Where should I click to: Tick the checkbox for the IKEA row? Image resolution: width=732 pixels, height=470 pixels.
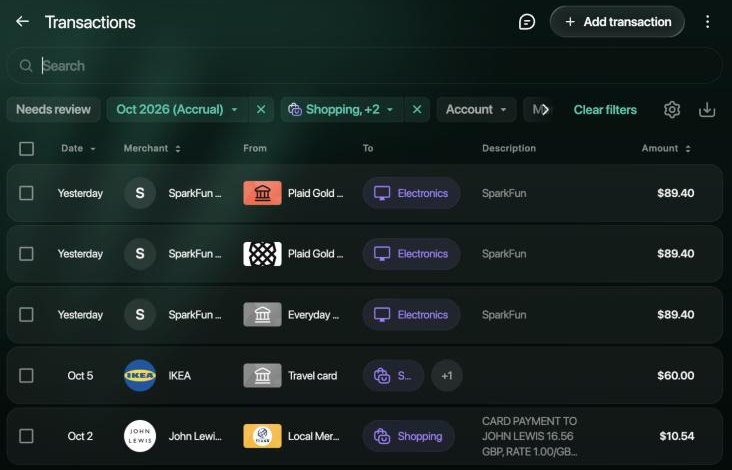(x=27, y=375)
